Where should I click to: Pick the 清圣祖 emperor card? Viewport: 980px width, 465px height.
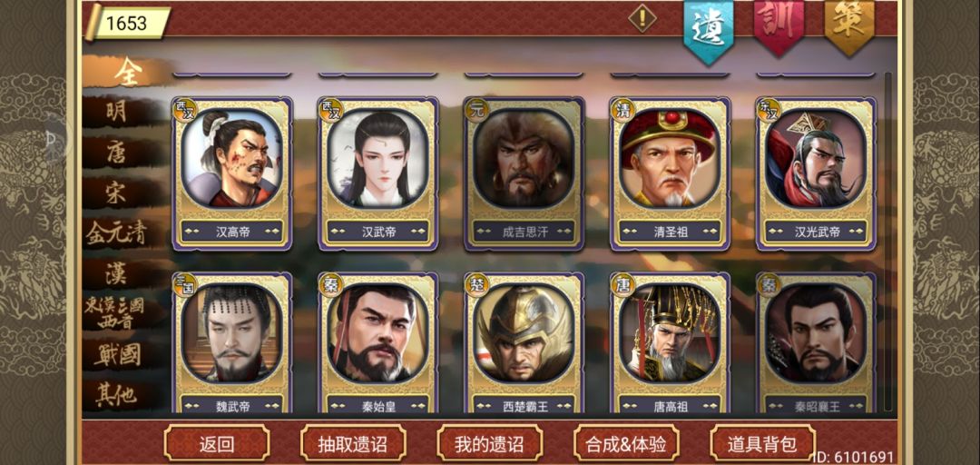670,173
